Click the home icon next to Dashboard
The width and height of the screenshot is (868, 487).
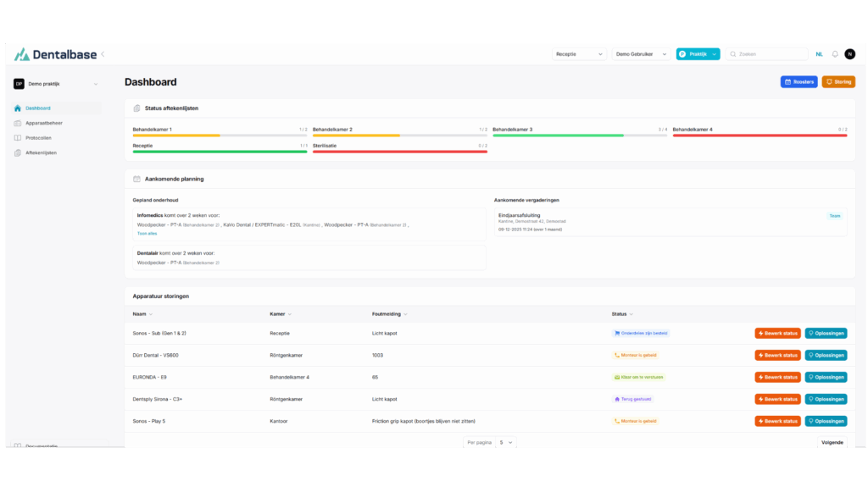coord(18,108)
